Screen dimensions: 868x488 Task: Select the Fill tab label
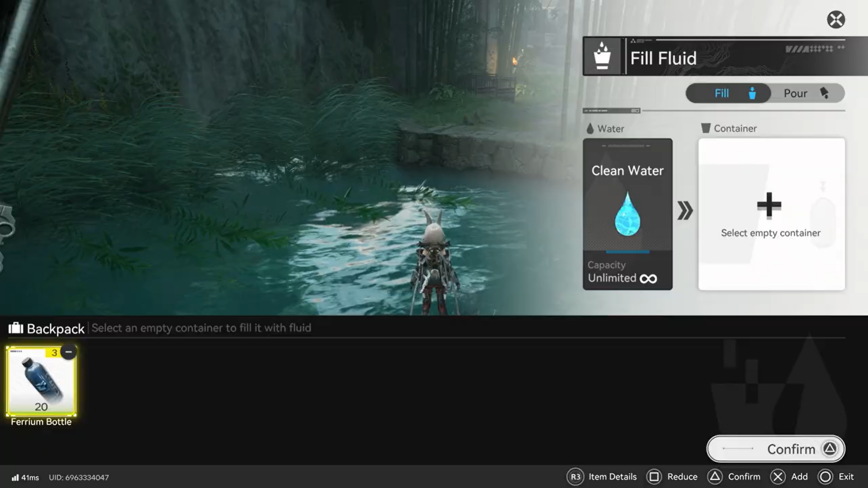pos(722,94)
